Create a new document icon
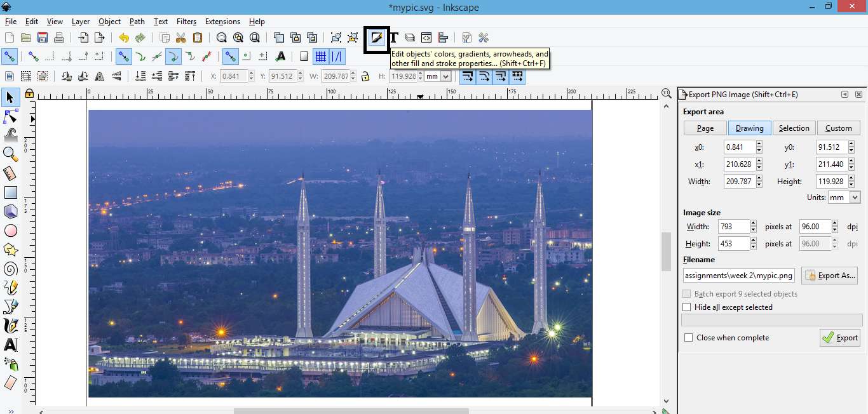Screen dimensions: 868x414 click(x=10, y=38)
